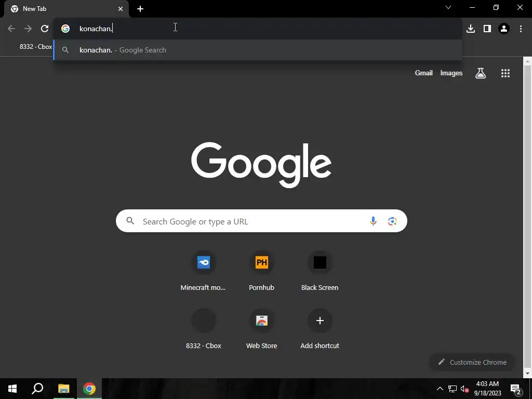Click the page scrollbar's up arrow

pyautogui.click(x=527, y=61)
